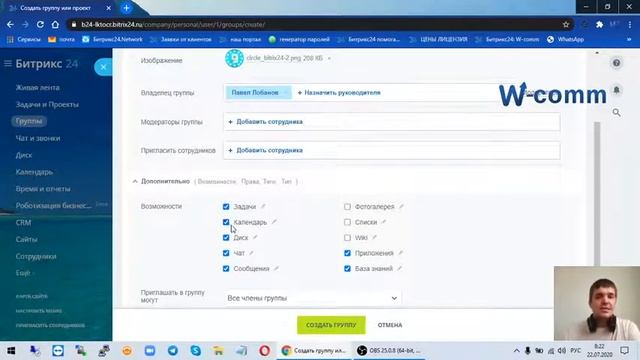Uncheck the Задачи feature checkbox
This screenshot has width=640, height=360.
click(226, 207)
